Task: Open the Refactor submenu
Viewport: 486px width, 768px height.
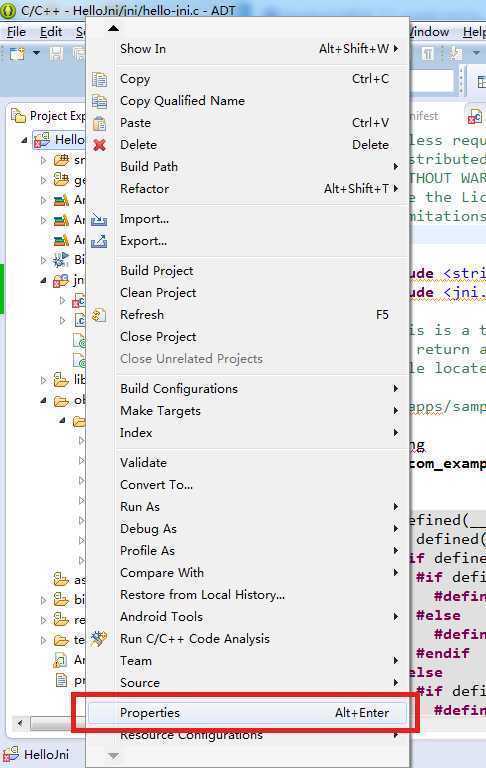Action: pyautogui.click(x=248, y=189)
